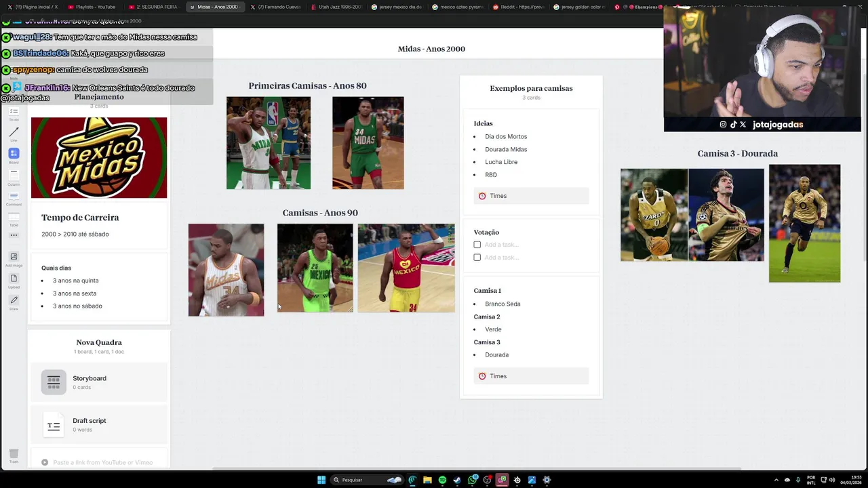Click the Lucha Libre list item
Image resolution: width=868 pixels, height=488 pixels.
point(501,162)
